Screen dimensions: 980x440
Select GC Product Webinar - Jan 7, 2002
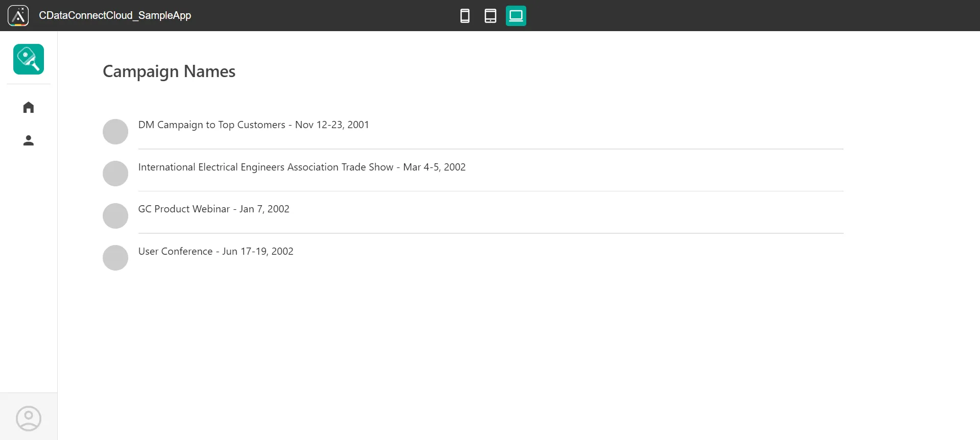[214, 209]
